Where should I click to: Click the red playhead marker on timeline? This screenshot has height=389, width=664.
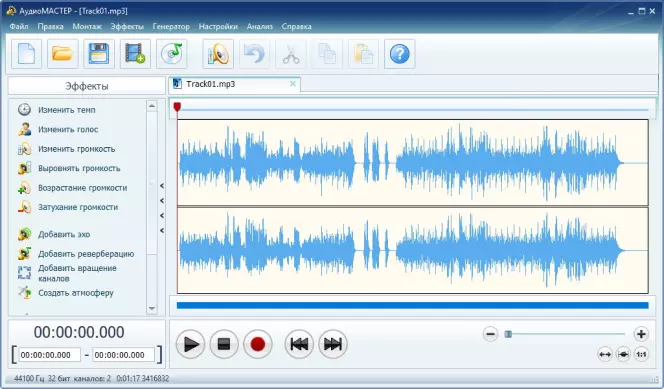tap(177, 107)
